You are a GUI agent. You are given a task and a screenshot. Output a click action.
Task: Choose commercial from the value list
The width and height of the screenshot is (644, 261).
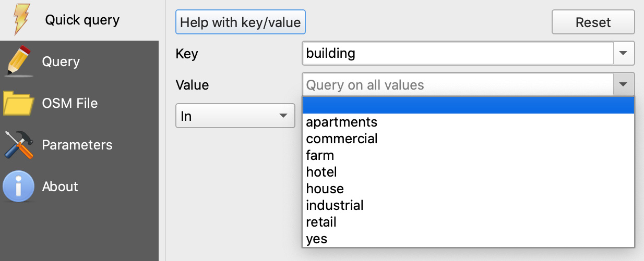[468, 139]
